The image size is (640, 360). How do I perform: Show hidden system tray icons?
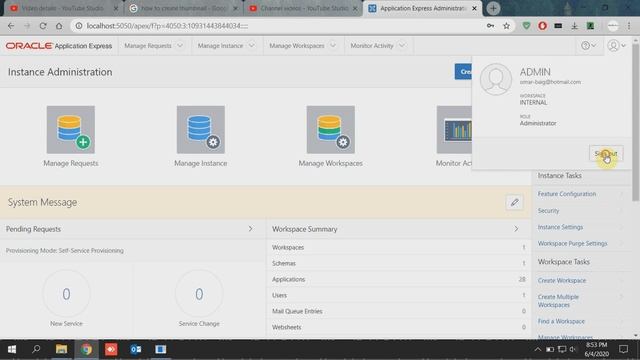click(x=537, y=349)
